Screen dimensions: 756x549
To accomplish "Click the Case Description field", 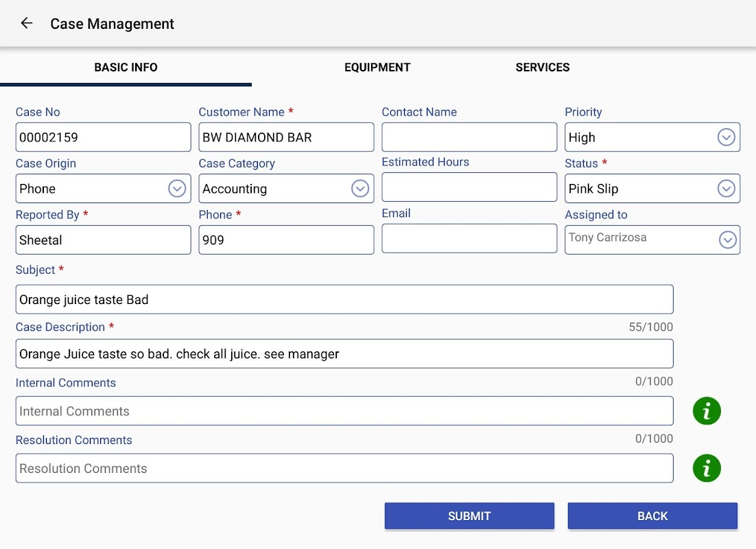I will (344, 354).
